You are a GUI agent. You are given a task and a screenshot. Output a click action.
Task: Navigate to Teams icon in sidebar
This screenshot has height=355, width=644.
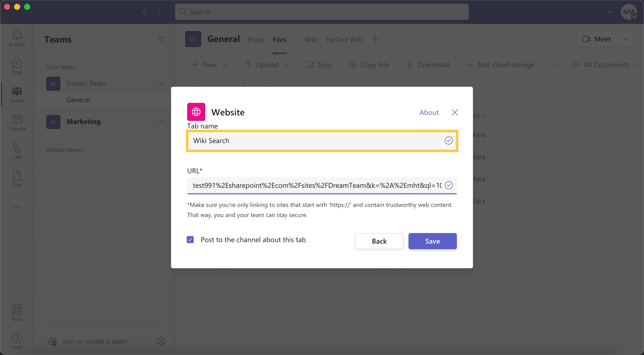pyautogui.click(x=17, y=94)
